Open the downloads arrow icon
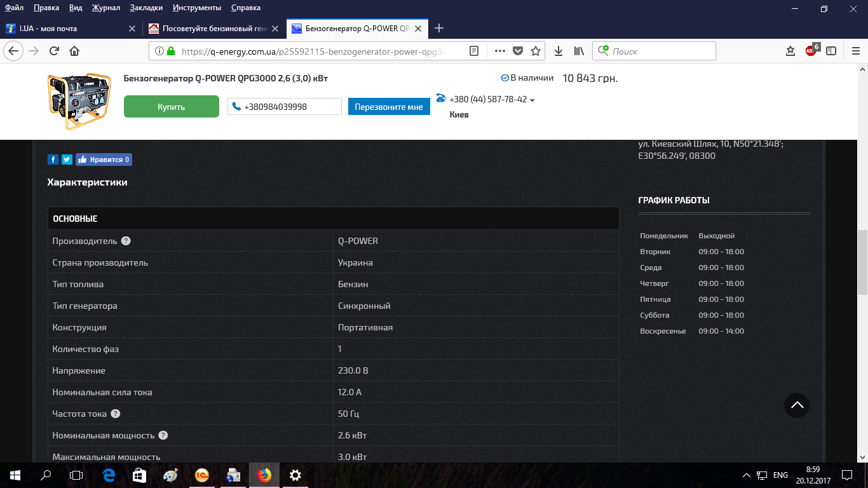Viewport: 868px width, 488px height. pos(559,51)
